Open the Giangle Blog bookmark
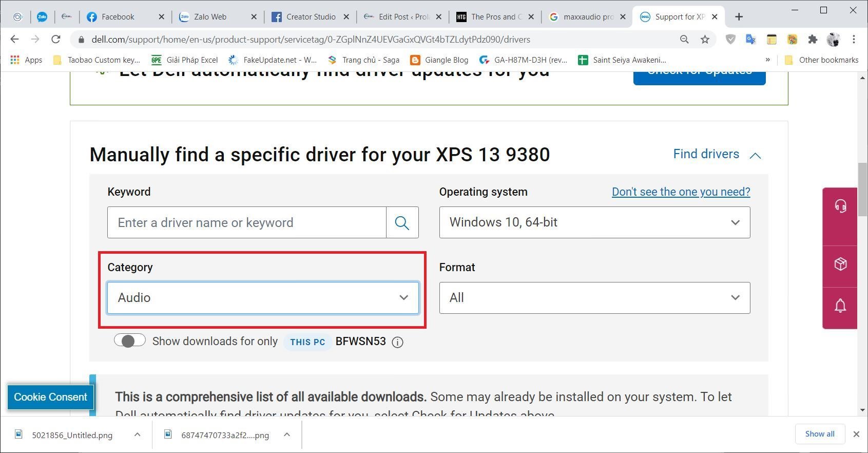 [439, 60]
